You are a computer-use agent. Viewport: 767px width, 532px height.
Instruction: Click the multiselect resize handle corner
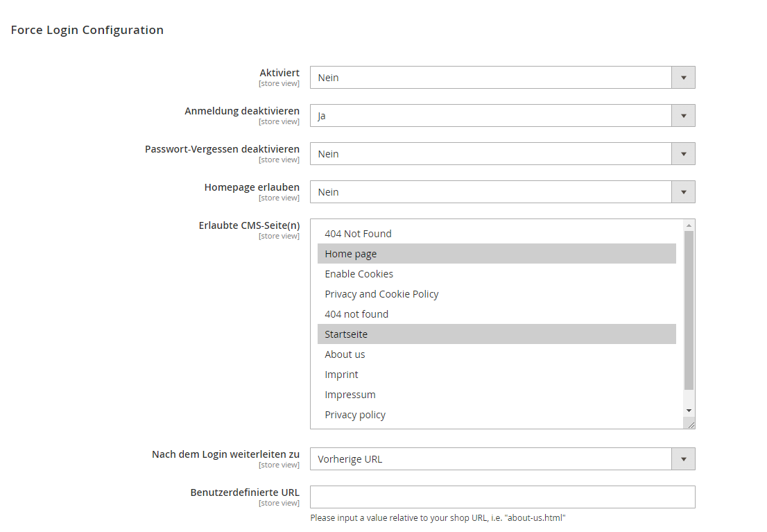coord(691,424)
